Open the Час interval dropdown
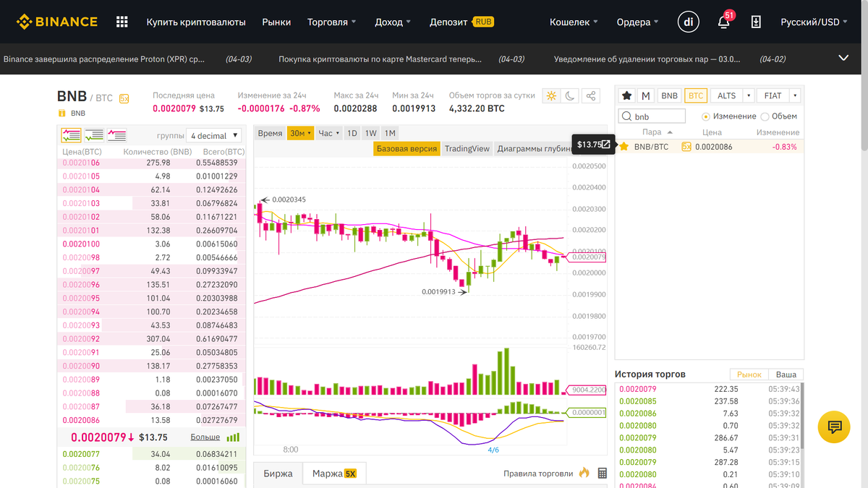The width and height of the screenshot is (868, 488). pyautogui.click(x=328, y=133)
